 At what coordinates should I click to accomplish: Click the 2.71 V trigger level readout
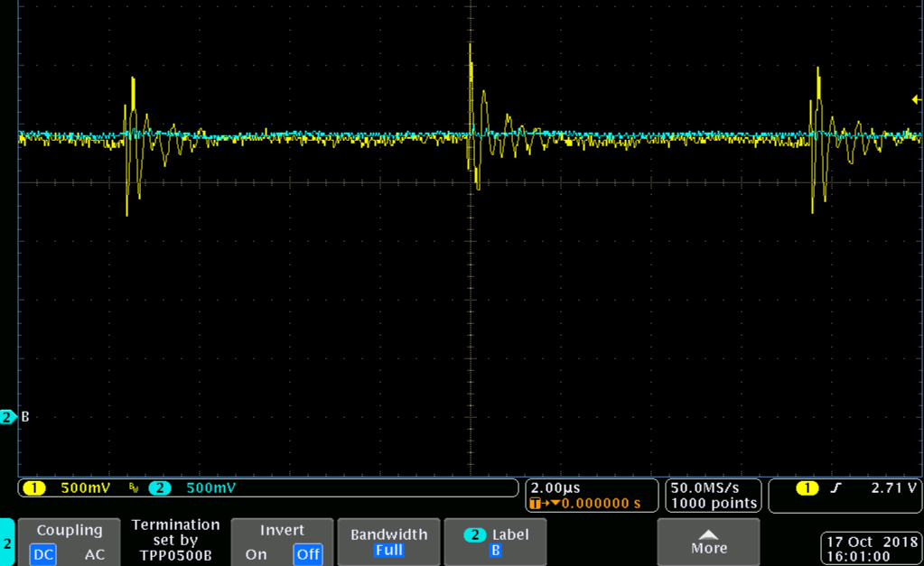point(893,487)
